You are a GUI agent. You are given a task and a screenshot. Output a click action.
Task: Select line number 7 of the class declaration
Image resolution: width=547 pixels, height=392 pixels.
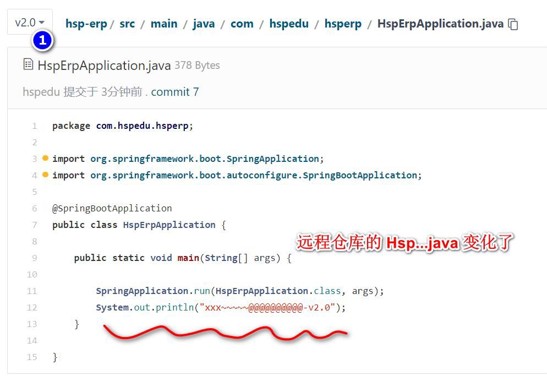34,225
